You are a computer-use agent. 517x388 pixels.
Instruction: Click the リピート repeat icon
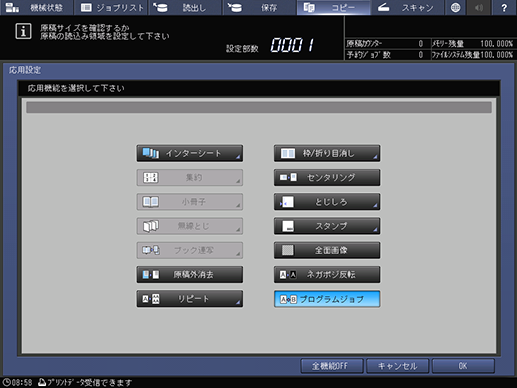[151, 299]
